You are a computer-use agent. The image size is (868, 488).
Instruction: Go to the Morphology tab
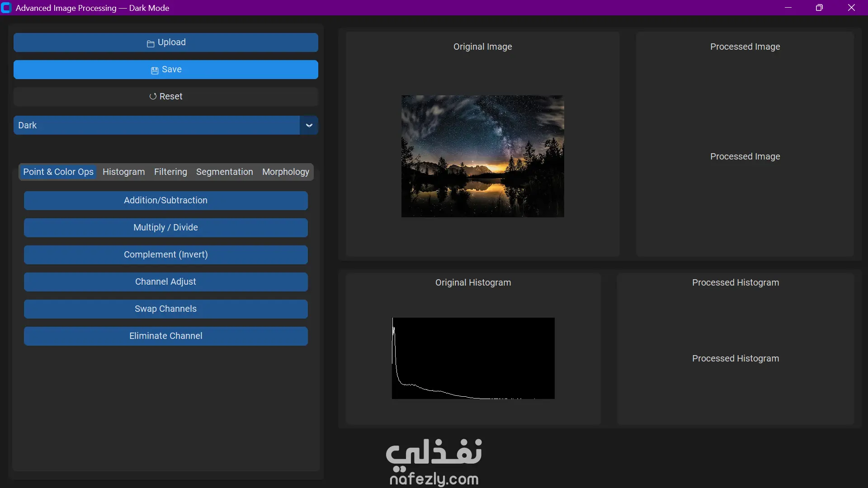click(285, 172)
